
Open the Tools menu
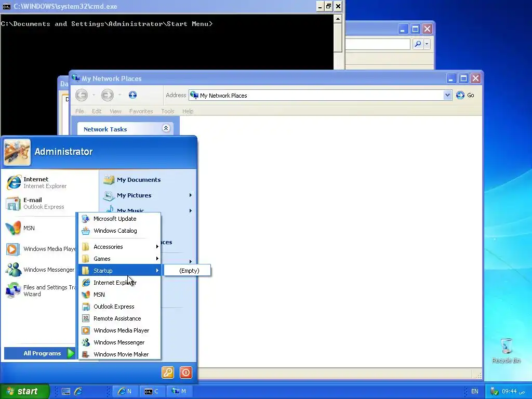point(168,111)
